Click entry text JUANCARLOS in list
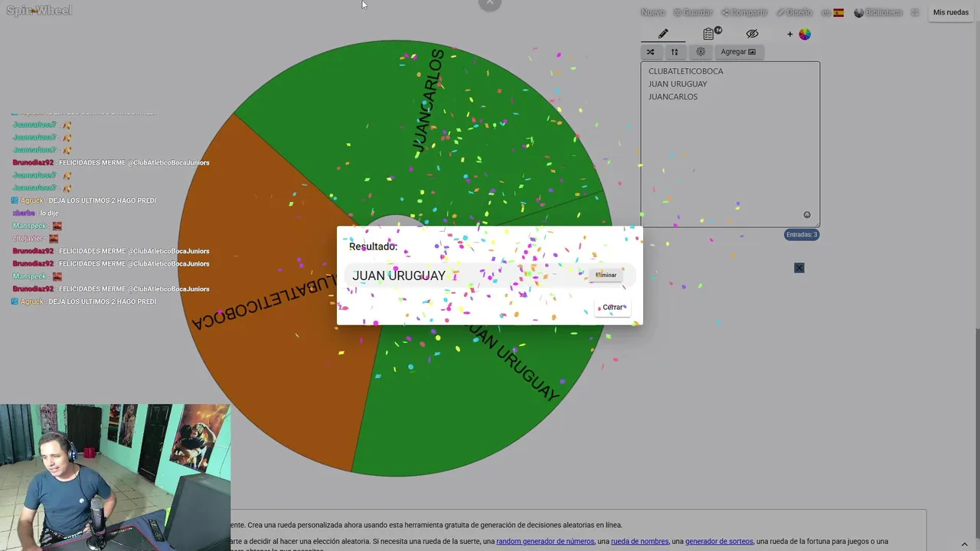 (x=673, y=96)
